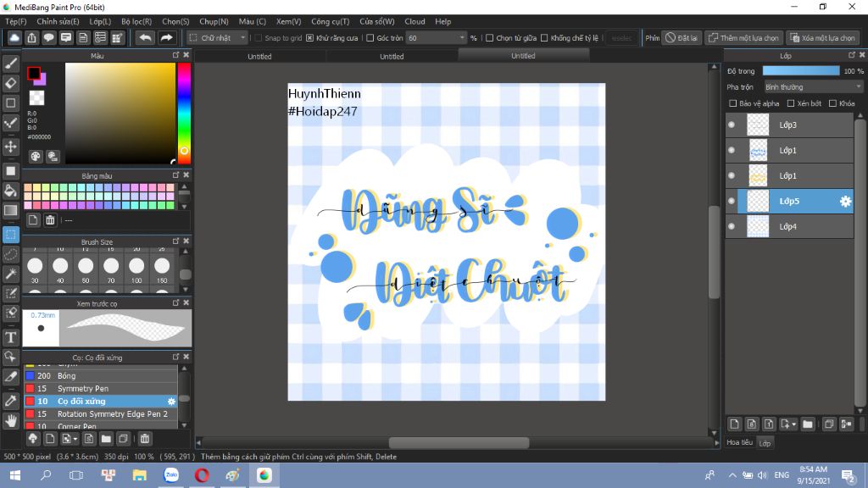Image resolution: width=868 pixels, height=488 pixels.
Task: Enable the Khóa layer lock checkbox
Action: (832, 103)
